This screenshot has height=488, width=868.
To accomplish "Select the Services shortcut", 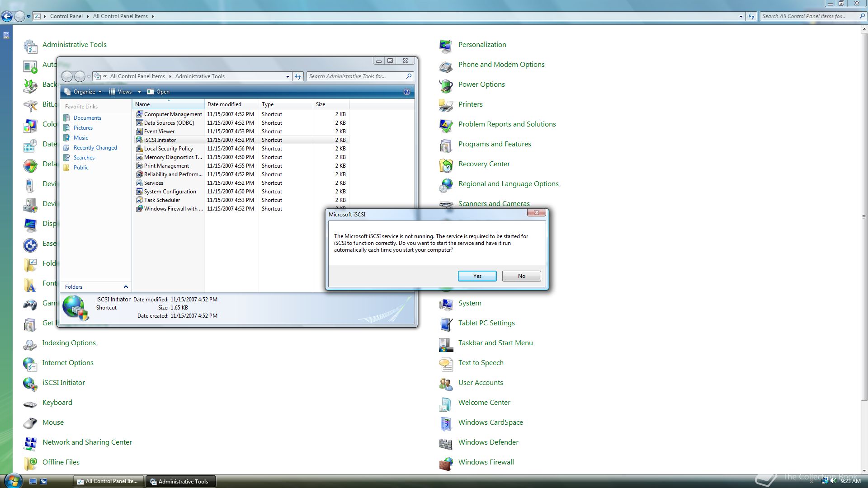I will click(x=153, y=183).
